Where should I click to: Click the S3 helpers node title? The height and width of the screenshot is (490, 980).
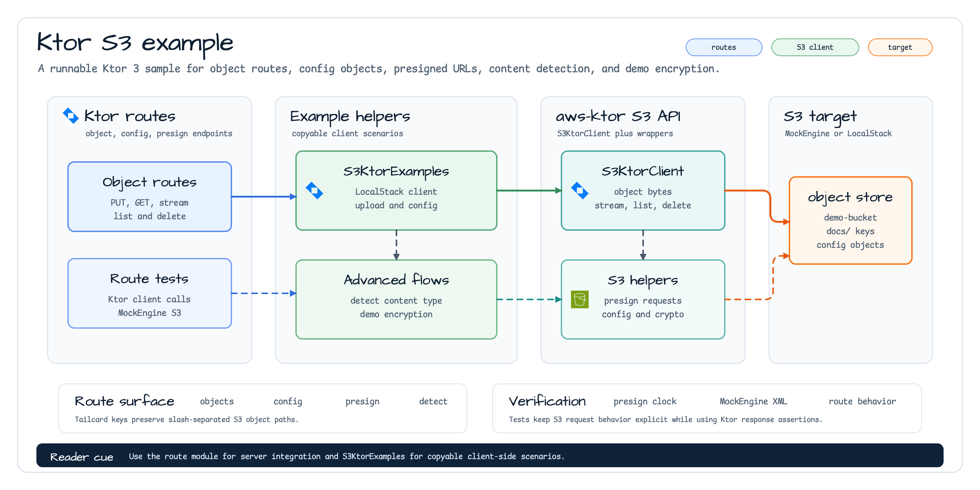click(x=642, y=280)
